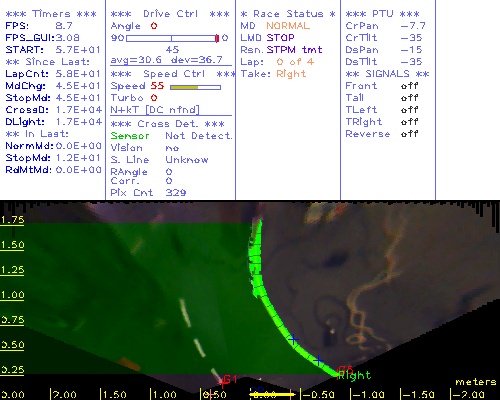Click the Speed yellow progress bar
Image resolution: width=500 pixels, height=400 pixels.
[195, 87]
